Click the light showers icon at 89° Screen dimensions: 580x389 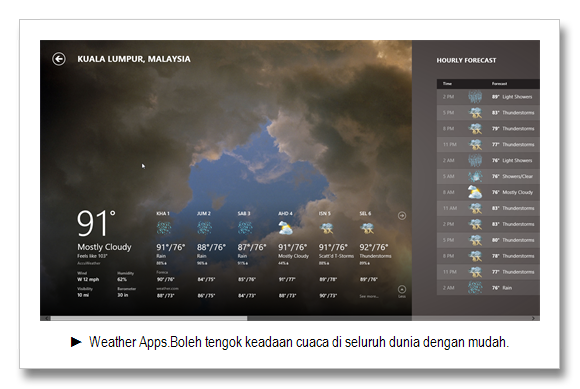click(x=475, y=97)
